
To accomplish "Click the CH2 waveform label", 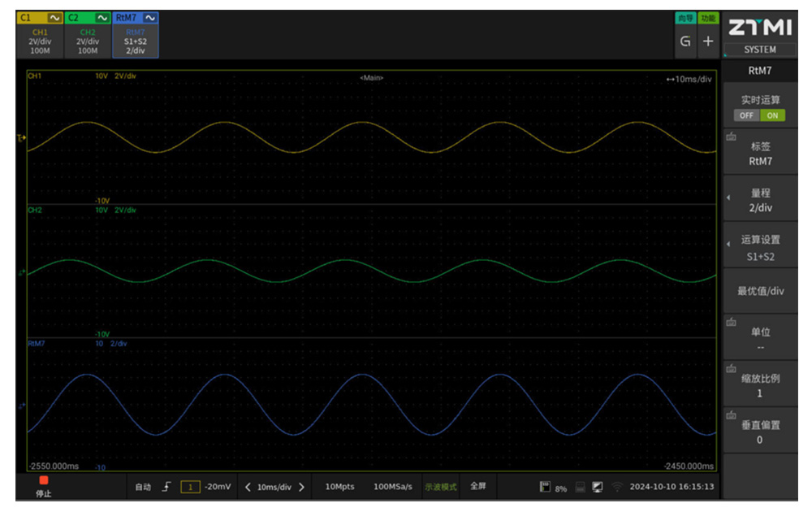I will (x=35, y=210).
